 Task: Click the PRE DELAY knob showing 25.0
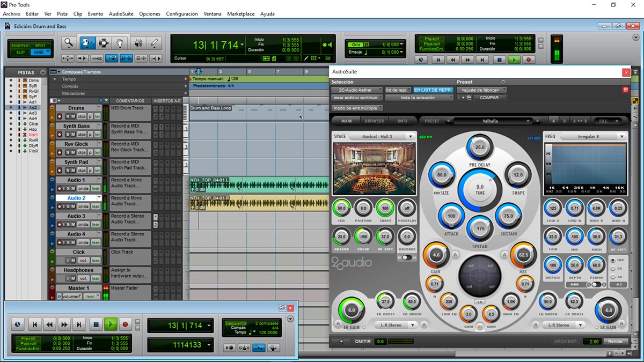[x=480, y=147]
